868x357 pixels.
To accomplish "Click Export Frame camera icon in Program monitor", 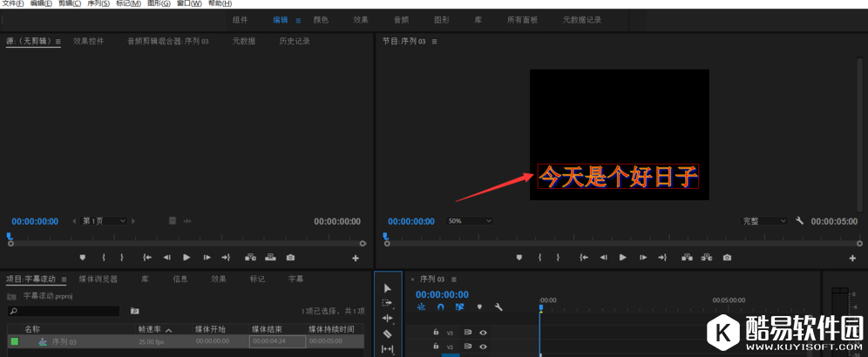I will [x=727, y=258].
